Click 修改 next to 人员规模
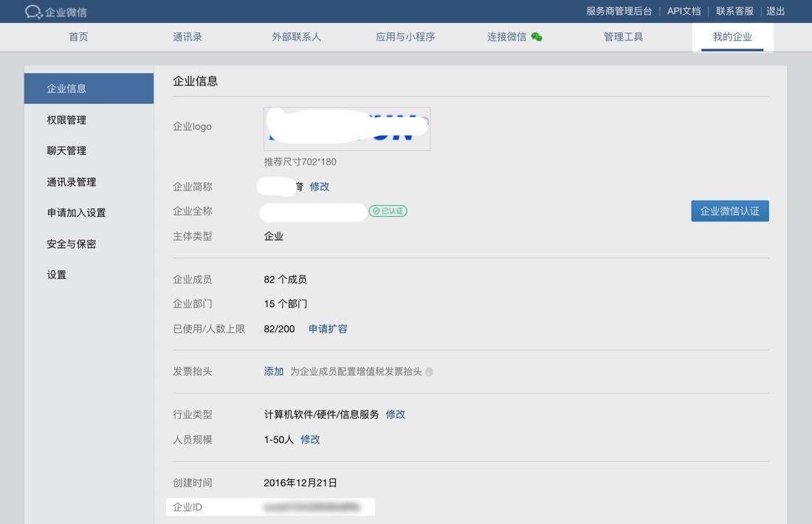The width and height of the screenshot is (812, 524). [x=310, y=440]
